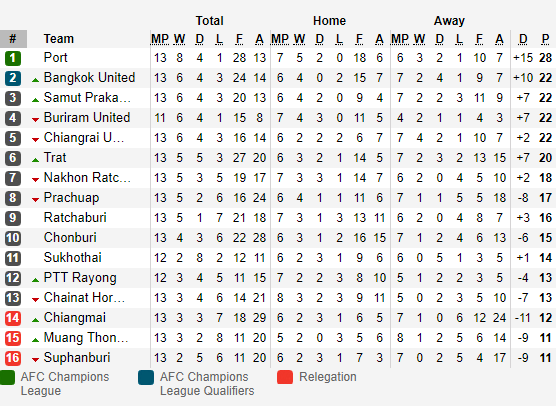Open the PTT Rayong team link
Screen dimensions: 557x407
(80, 278)
